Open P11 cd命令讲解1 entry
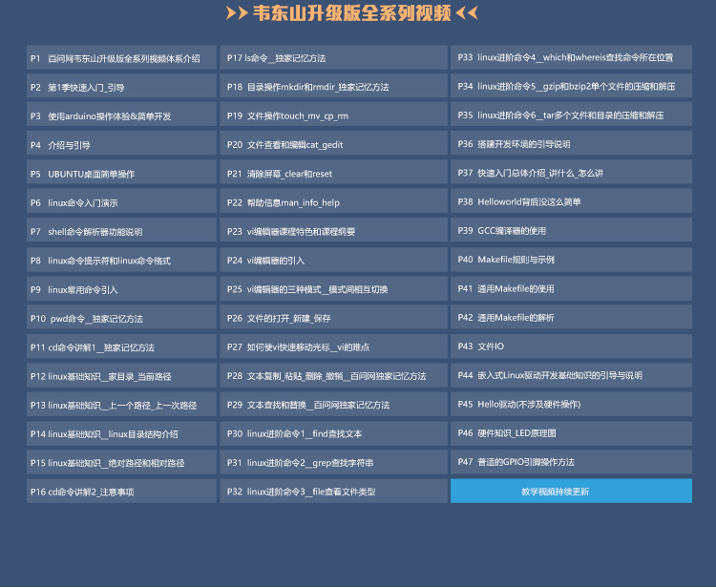716x588 pixels. [x=121, y=346]
